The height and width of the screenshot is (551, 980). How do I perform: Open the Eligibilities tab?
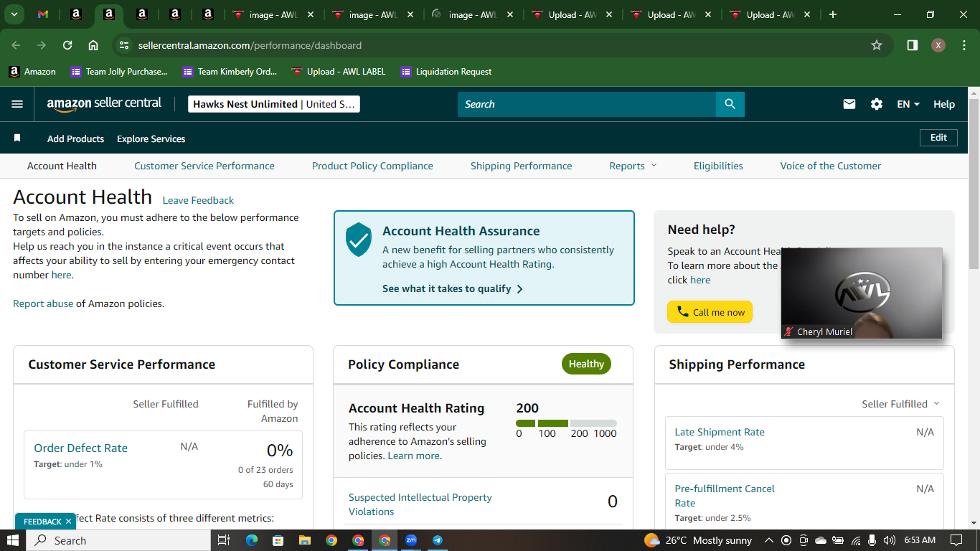(718, 166)
